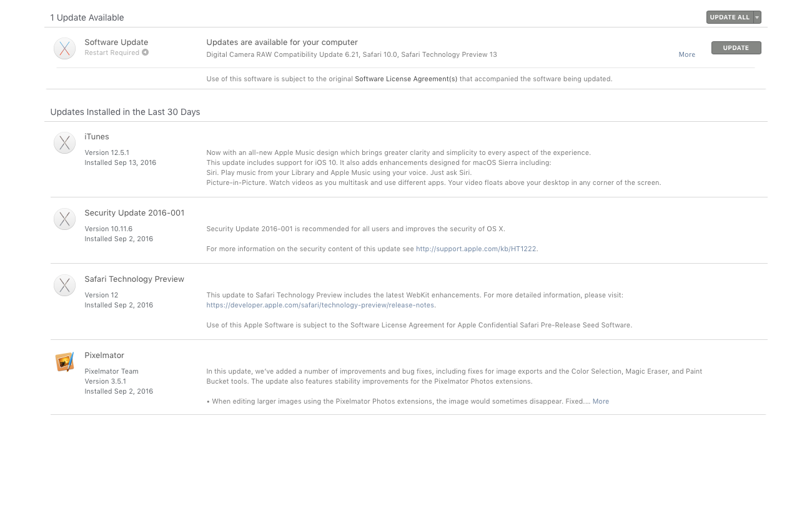Click the Restart Required arrow icon
Screen dimensions: 812x508
(145, 52)
